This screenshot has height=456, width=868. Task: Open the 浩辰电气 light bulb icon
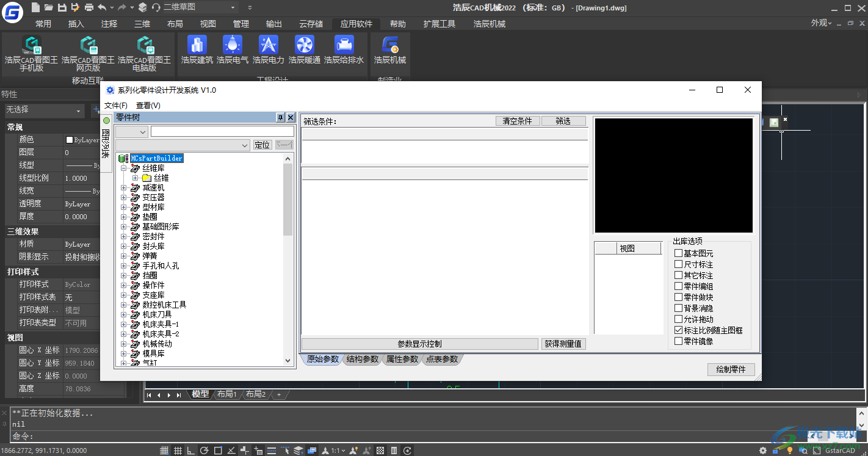(233, 45)
